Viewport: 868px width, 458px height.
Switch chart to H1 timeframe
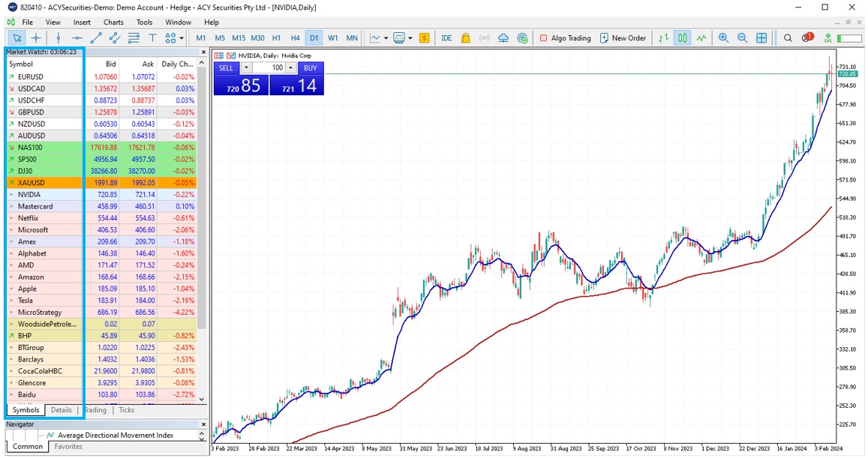[x=276, y=38]
